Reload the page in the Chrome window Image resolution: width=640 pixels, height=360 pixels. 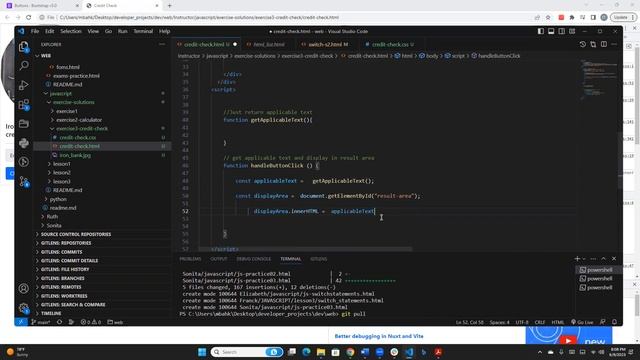click(x=29, y=18)
